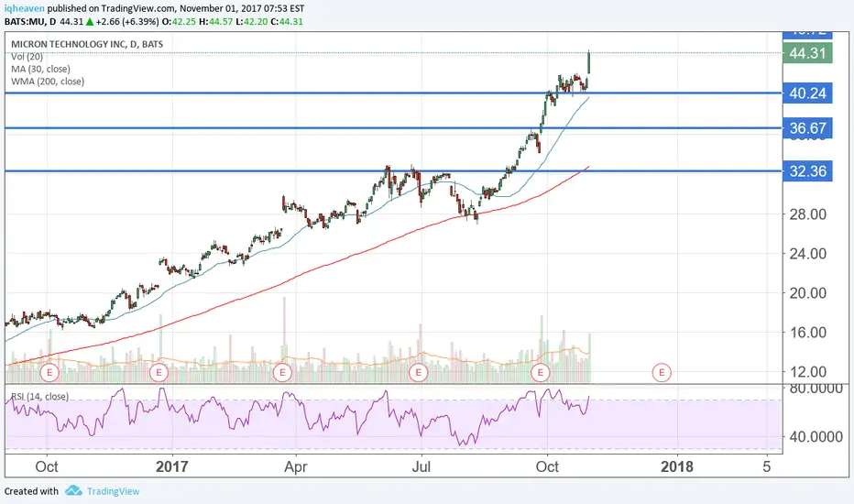Select the earnings marker just before 2017
854x504 pixels.
coord(159,373)
